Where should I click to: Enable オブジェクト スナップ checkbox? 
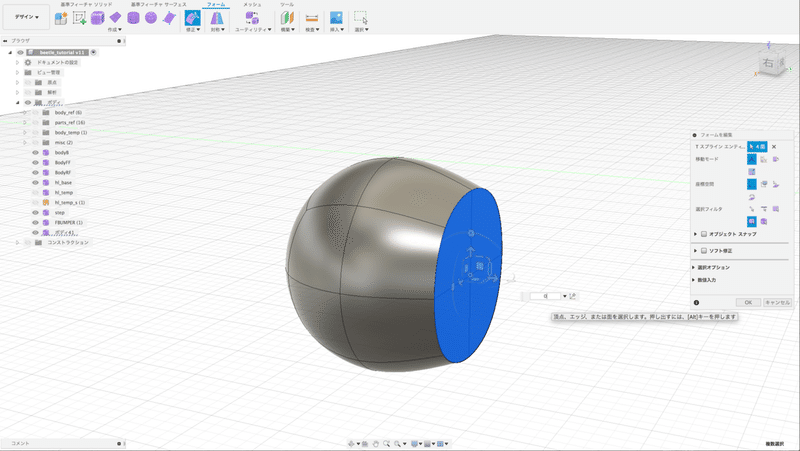tap(704, 234)
